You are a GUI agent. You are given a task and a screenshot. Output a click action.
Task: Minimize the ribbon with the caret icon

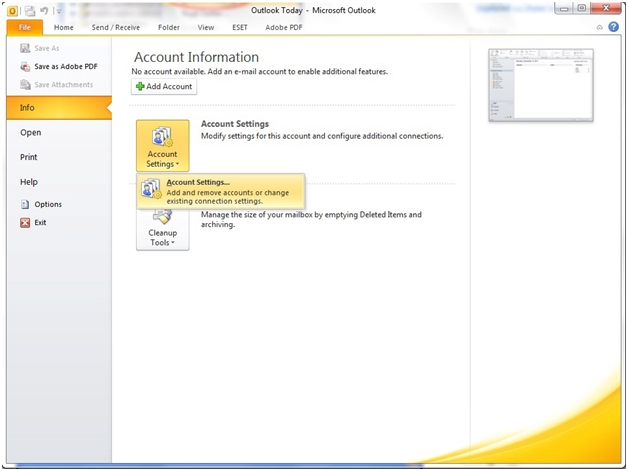click(x=600, y=27)
